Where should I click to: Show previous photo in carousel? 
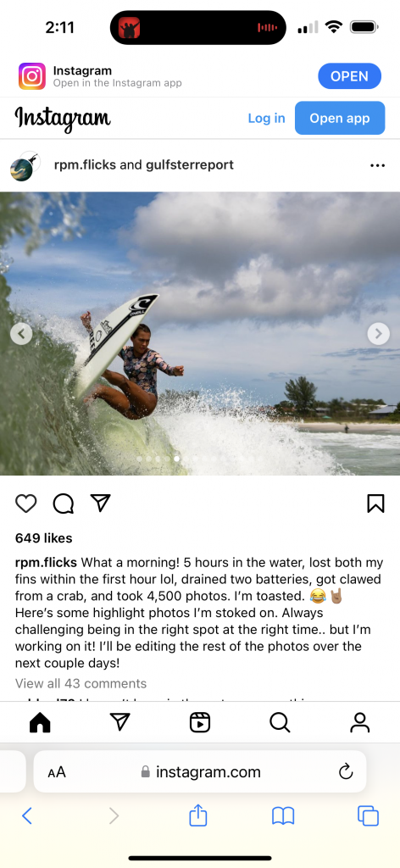pos(21,333)
